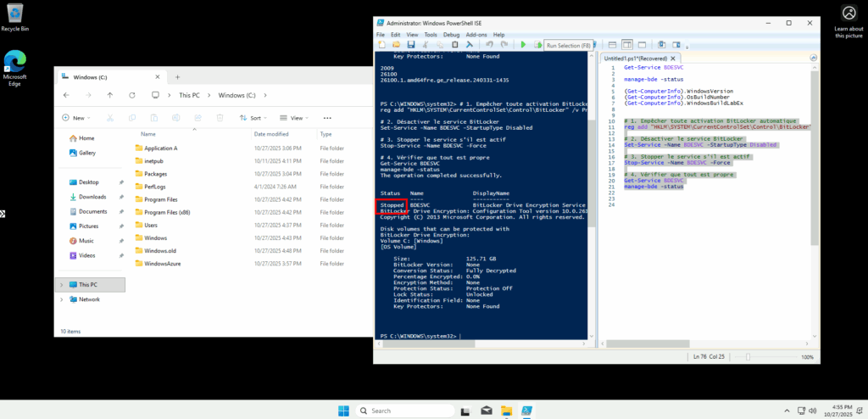Screen dimensions: 868x419
Task: Expand the Network tree node
Action: [x=61, y=299]
